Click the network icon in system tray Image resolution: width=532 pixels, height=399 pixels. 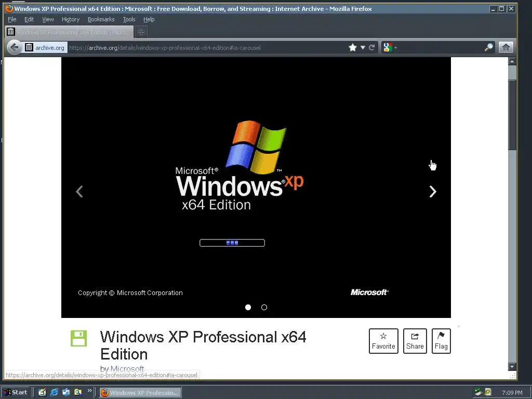(x=478, y=392)
